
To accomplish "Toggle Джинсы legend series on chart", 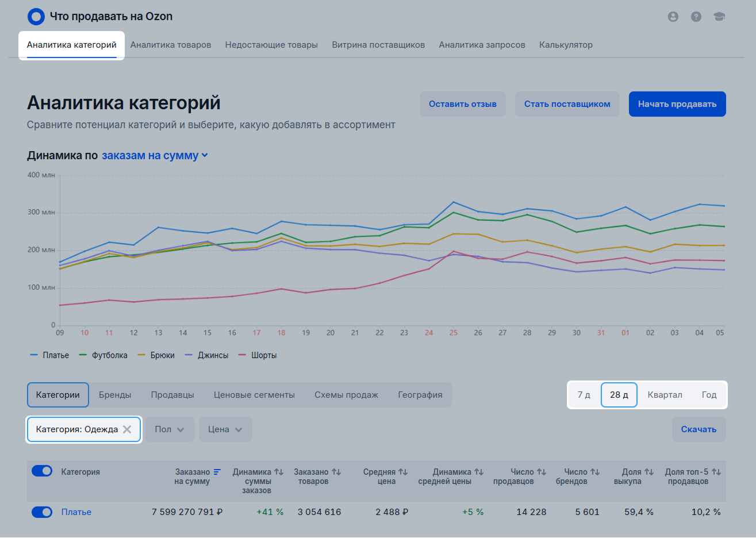I will [206, 355].
